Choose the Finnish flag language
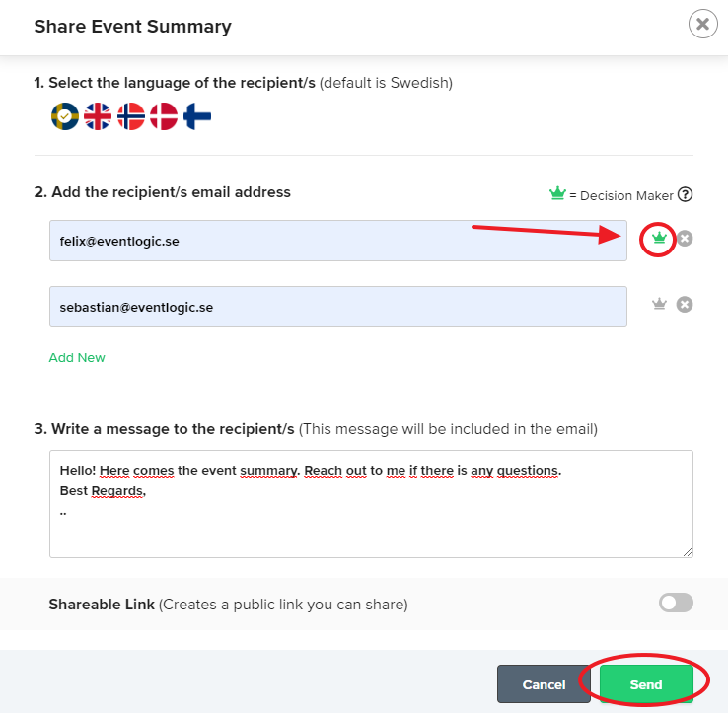Image resolution: width=728 pixels, height=713 pixels. click(197, 116)
